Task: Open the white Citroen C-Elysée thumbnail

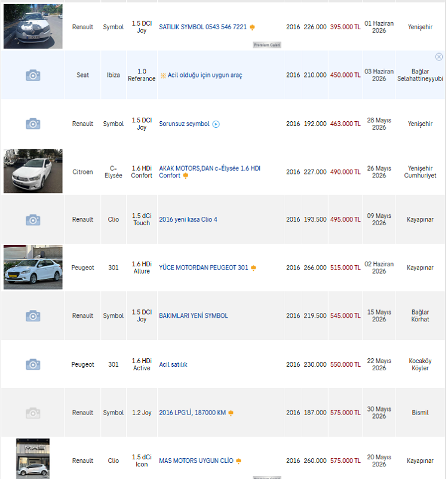Action: pyautogui.click(x=33, y=171)
